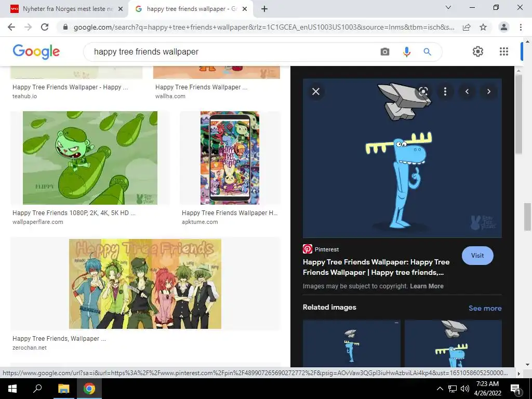The width and height of the screenshot is (532, 399).
Task: Click the browser forward arrow
Action: (x=28, y=27)
